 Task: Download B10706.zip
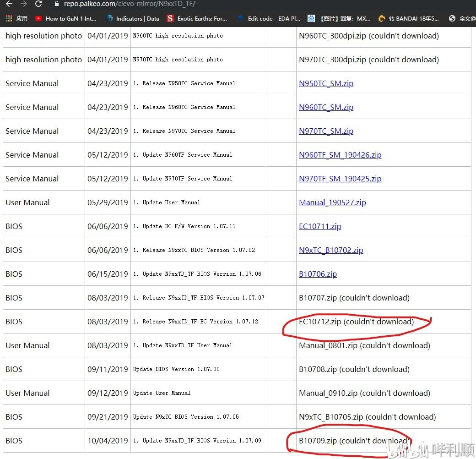[318, 274]
